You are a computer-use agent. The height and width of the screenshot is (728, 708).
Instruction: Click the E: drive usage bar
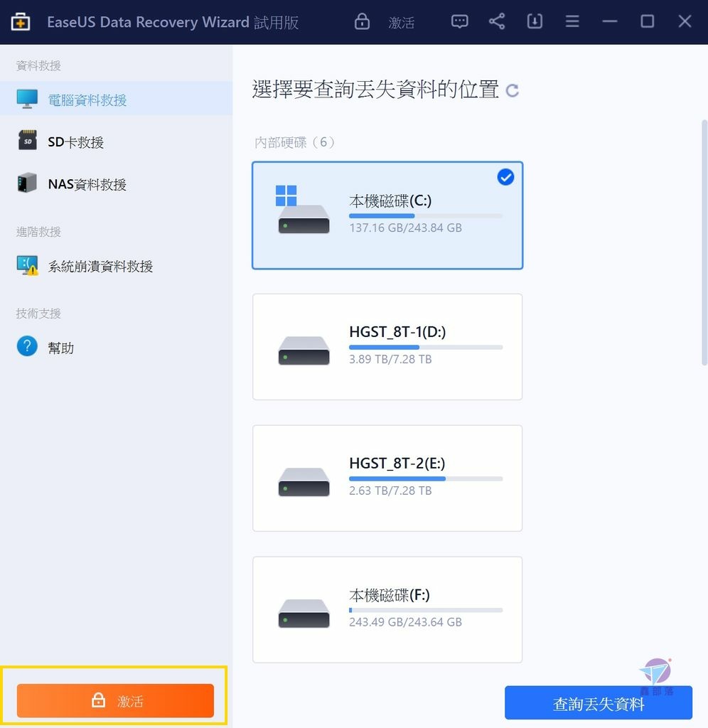426,478
